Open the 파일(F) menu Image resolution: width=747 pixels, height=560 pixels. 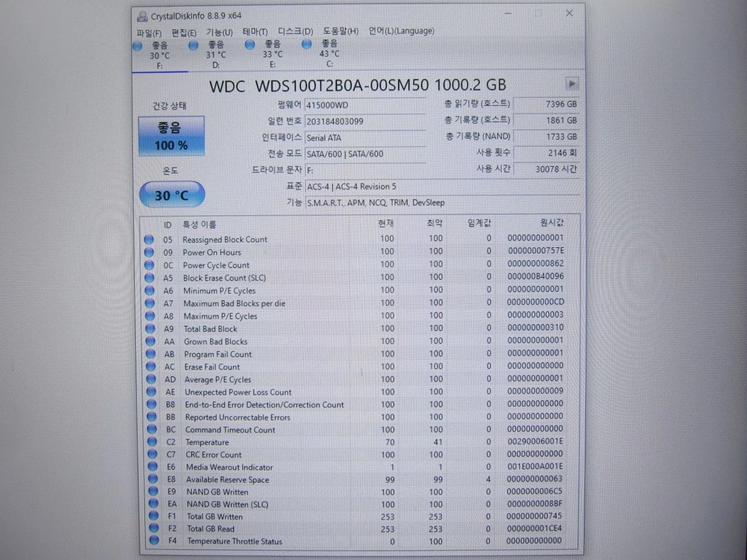(149, 33)
